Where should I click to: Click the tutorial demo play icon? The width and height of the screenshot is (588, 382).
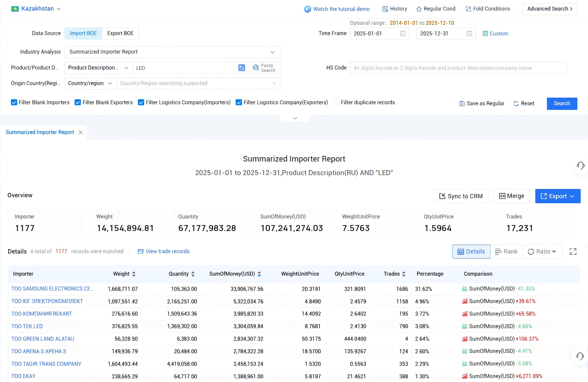(x=308, y=9)
